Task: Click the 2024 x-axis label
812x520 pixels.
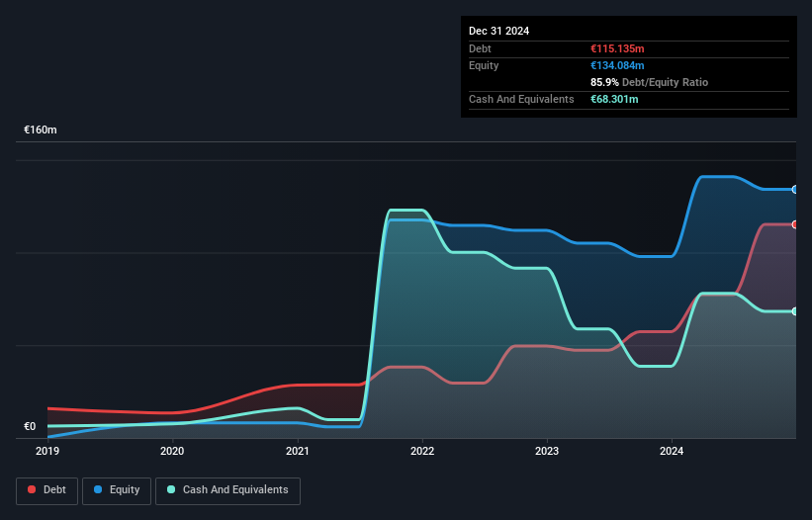Action: [672, 451]
